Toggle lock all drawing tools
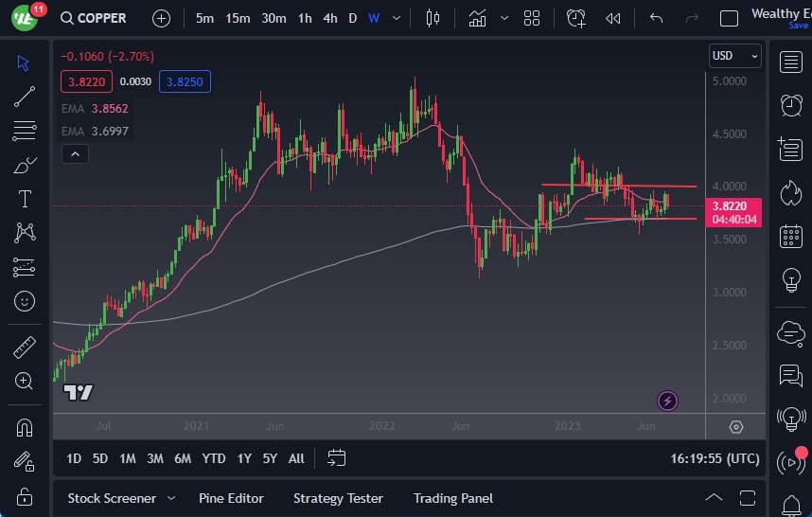This screenshot has height=517, width=812. point(25,495)
